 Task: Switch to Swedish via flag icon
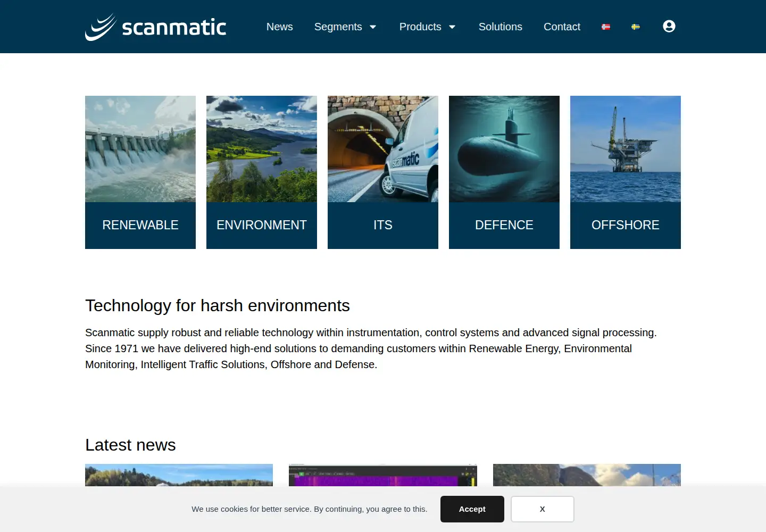[x=636, y=27]
